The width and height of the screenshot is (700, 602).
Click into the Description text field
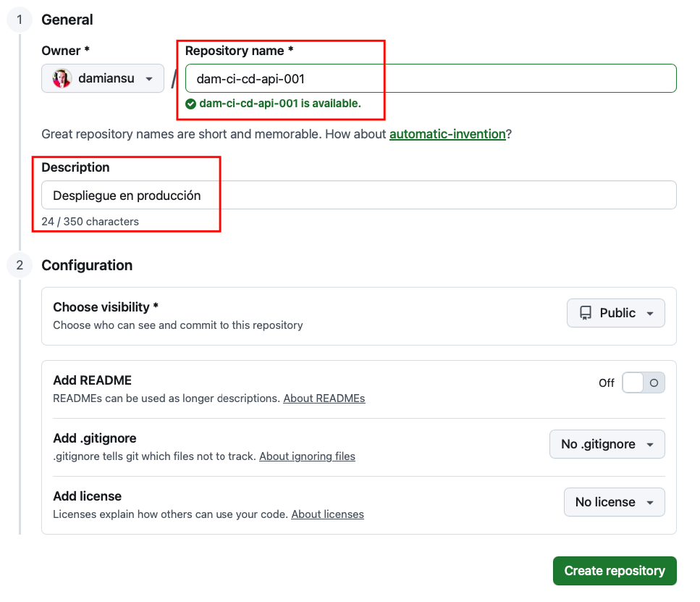pos(359,195)
